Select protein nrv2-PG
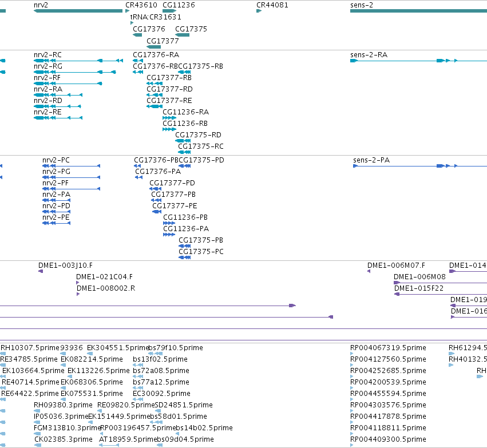Screen dimensions: 487x448 56,172
